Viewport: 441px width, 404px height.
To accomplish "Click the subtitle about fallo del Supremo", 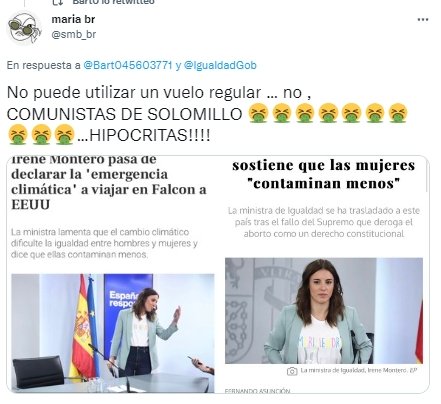I will point(324,222).
